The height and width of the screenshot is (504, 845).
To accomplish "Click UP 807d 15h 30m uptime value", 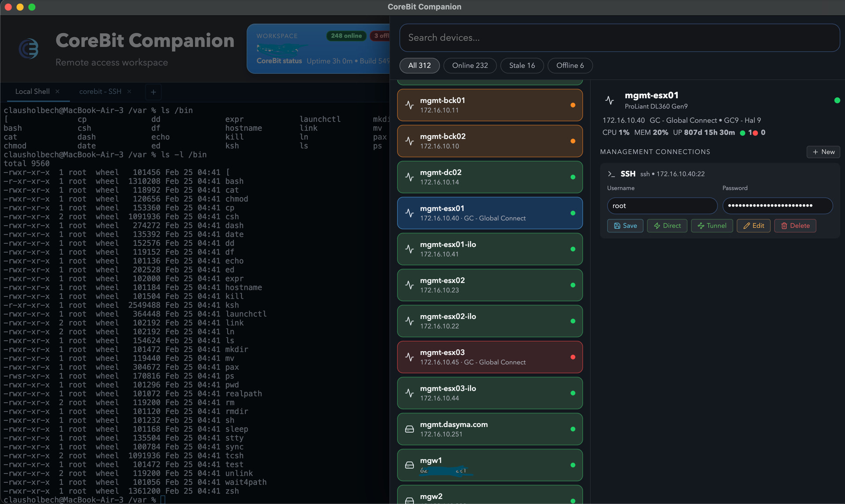I will click(x=704, y=132).
